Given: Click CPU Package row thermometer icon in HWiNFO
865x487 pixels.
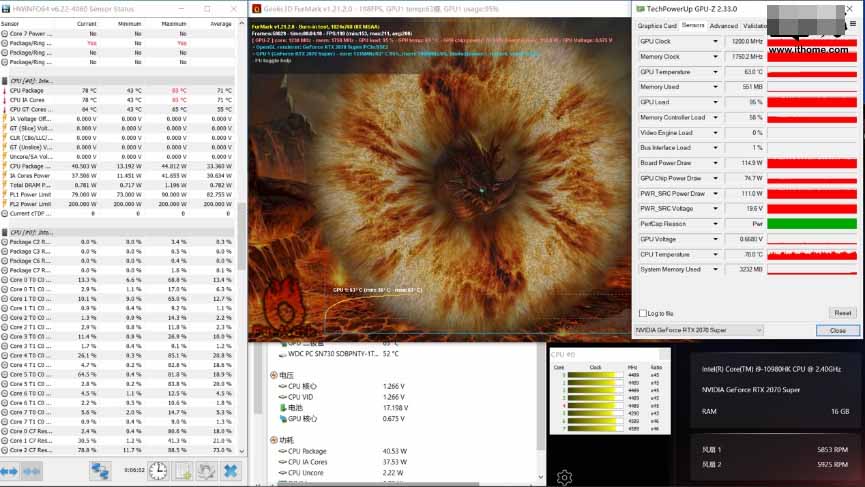Looking at the screenshot, I should click(5, 90).
